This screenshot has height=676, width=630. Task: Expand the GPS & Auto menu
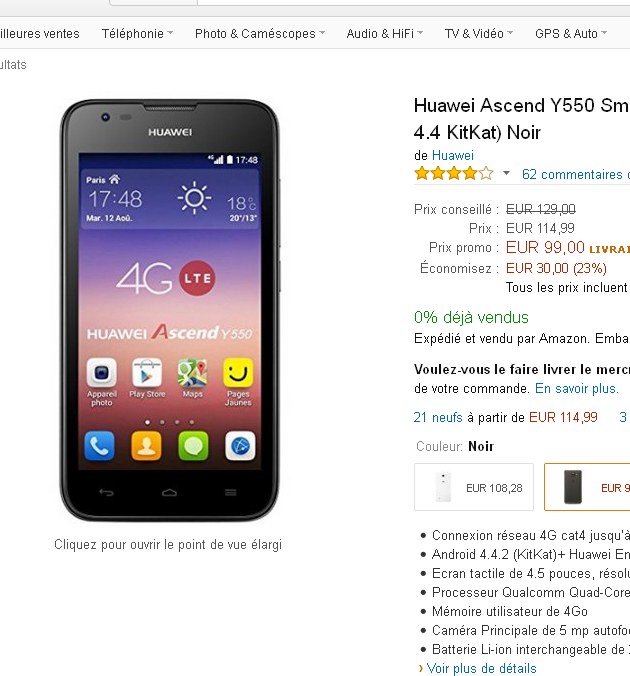(x=571, y=34)
